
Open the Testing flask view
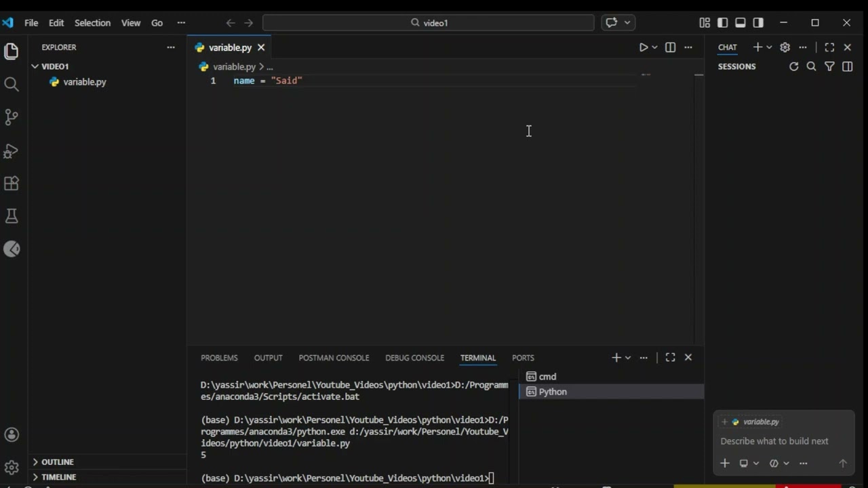click(12, 216)
